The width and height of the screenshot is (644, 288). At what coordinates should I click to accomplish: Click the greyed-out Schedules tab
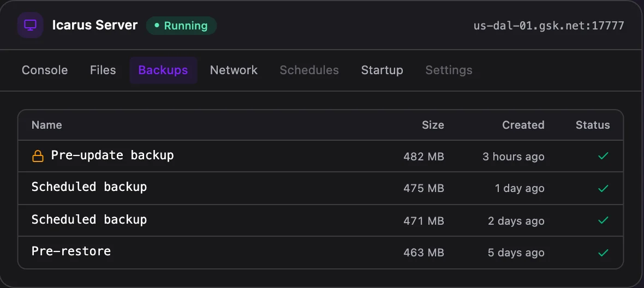click(309, 70)
